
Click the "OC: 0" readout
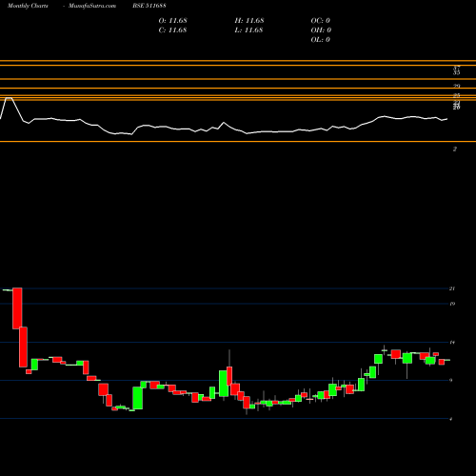[321, 20]
